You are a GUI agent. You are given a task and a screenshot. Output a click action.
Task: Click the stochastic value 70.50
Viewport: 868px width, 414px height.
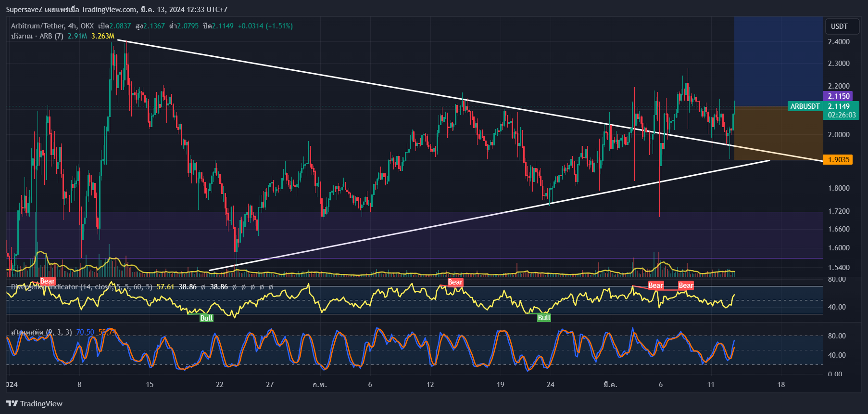pyautogui.click(x=85, y=332)
